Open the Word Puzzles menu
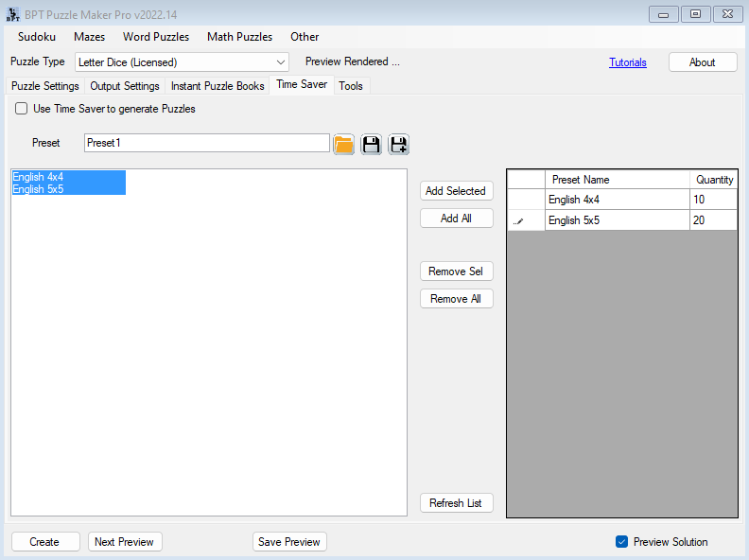749x560 pixels. point(156,37)
